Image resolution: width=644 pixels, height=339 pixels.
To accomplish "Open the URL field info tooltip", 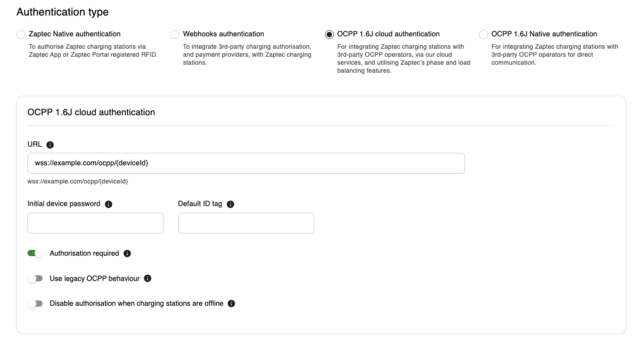I will click(x=50, y=144).
